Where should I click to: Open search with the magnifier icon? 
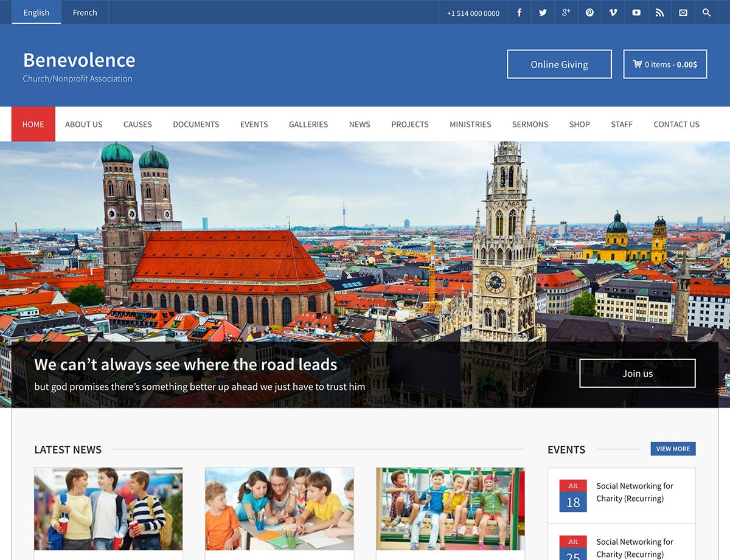tap(706, 13)
